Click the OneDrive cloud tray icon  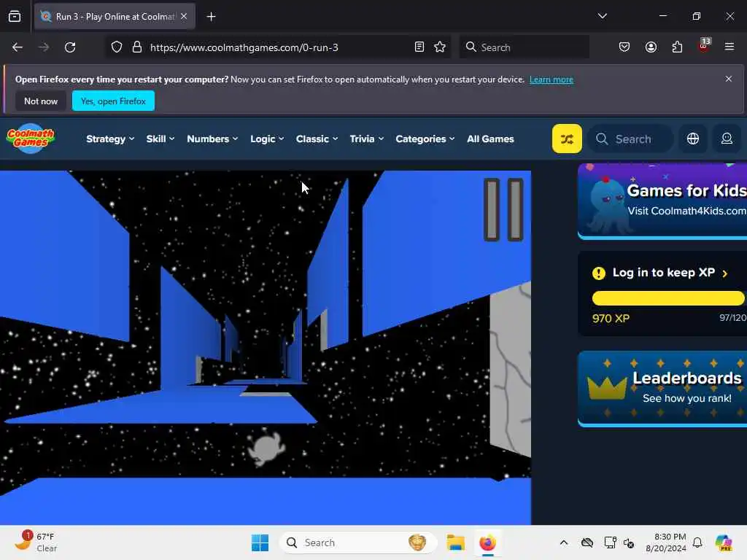click(587, 542)
